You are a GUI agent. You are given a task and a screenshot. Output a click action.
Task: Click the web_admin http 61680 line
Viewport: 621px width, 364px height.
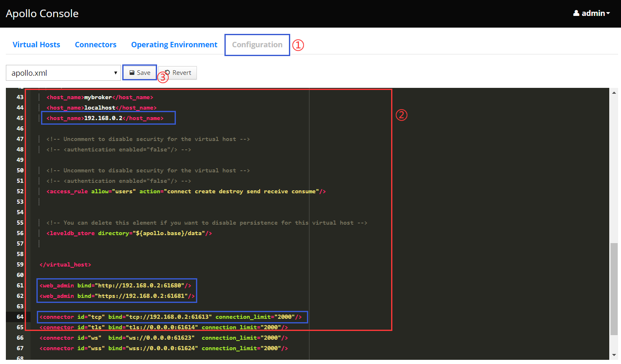115,285
